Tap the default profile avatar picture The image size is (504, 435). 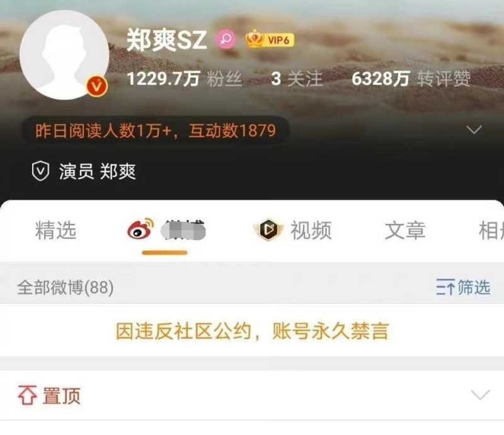[64, 55]
